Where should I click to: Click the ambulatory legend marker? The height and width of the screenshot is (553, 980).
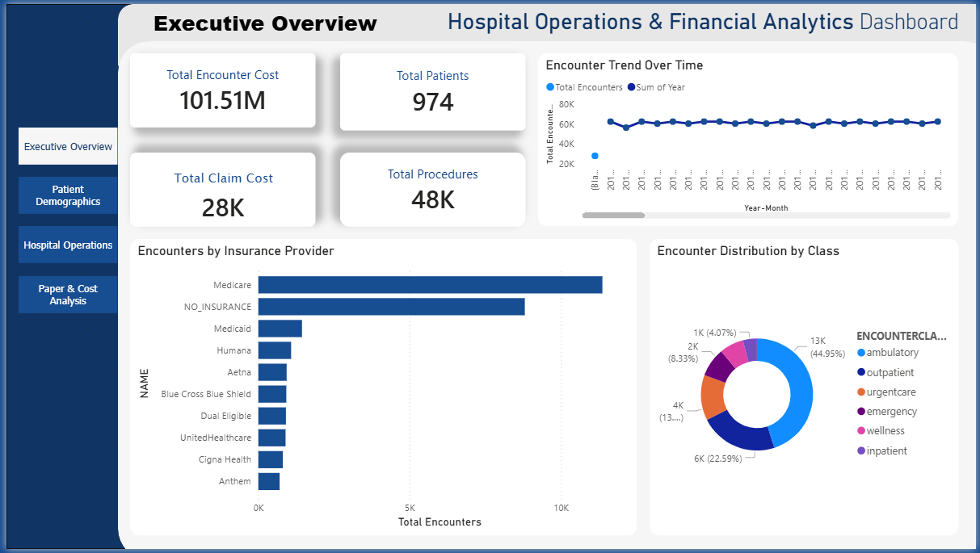coord(861,353)
